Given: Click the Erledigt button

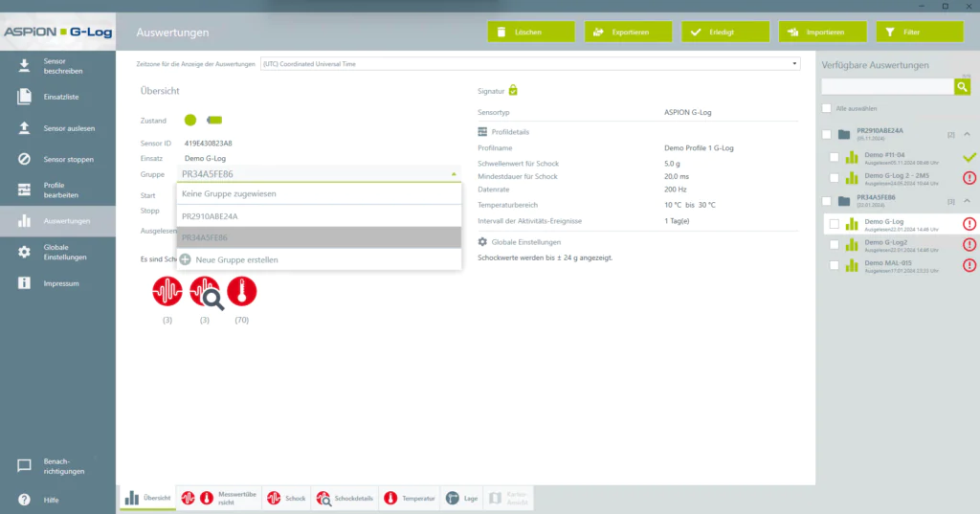Looking at the screenshot, I should point(725,32).
